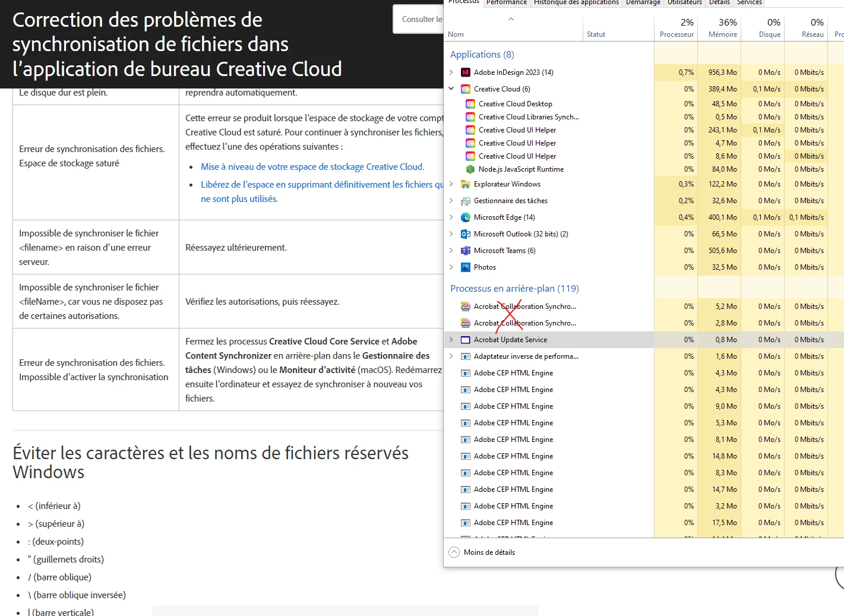Screen dimensions: 844x616
Task: Select the first Acrobat Collaboration Synchro row
Action: point(644,307)
